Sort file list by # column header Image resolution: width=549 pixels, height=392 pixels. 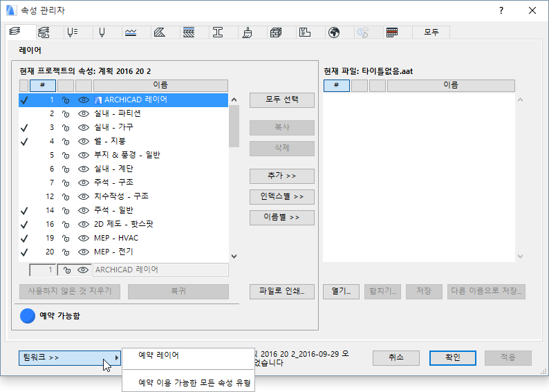tap(337, 86)
